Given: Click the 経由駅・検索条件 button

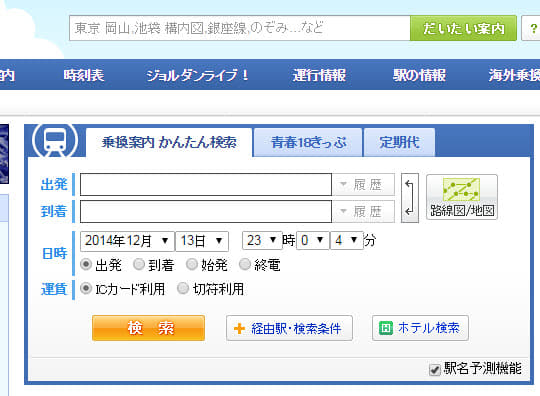Looking at the screenshot, I should point(289,328).
